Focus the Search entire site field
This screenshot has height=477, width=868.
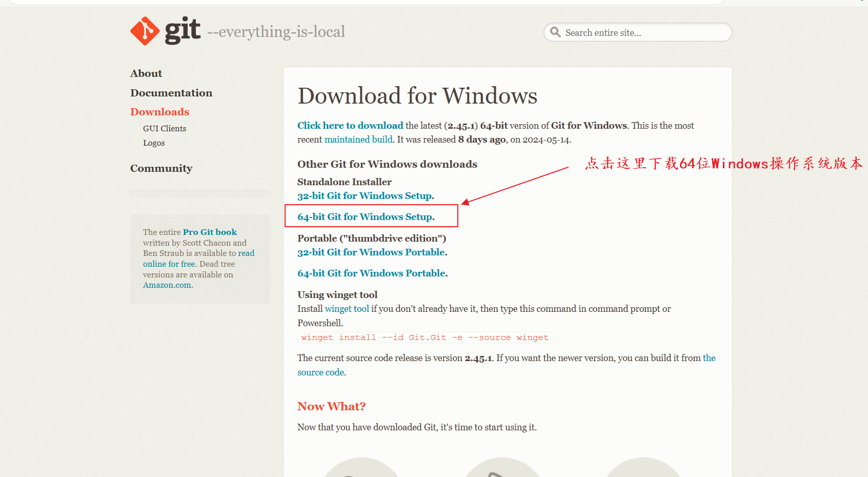tap(638, 32)
